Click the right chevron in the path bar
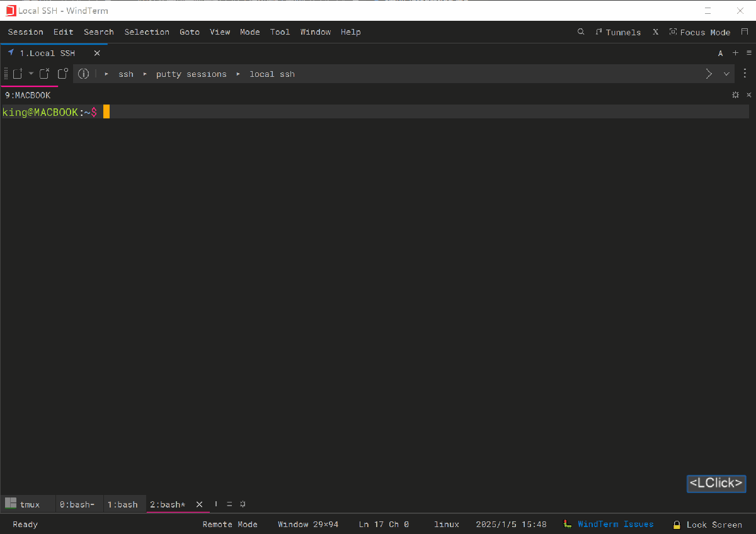The height and width of the screenshot is (534, 756). (709, 74)
